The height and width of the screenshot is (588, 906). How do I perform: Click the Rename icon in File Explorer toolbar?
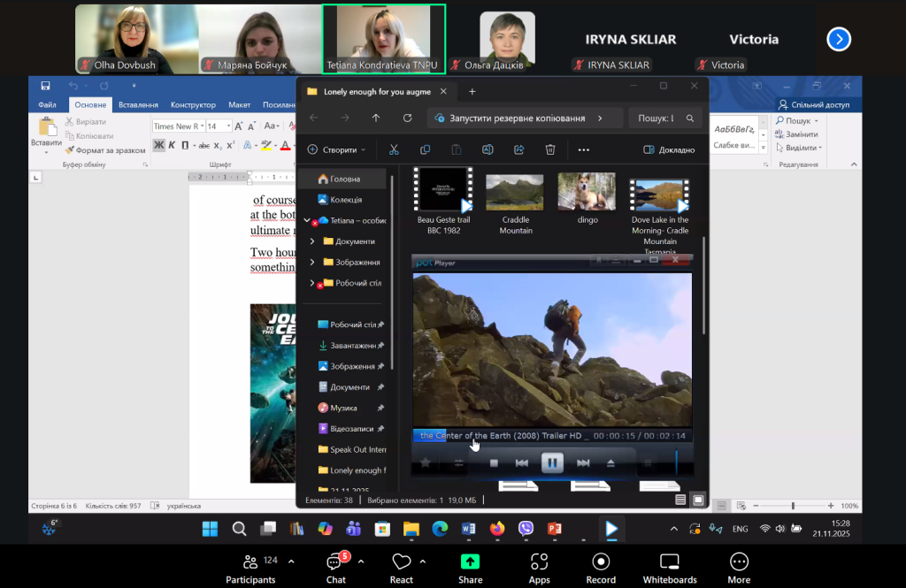[488, 150]
